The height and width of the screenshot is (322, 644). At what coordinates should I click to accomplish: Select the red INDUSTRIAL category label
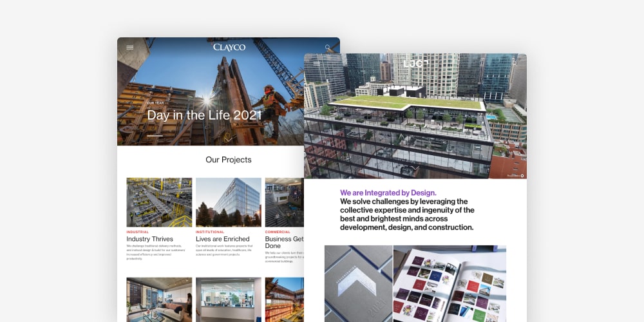pos(138,232)
